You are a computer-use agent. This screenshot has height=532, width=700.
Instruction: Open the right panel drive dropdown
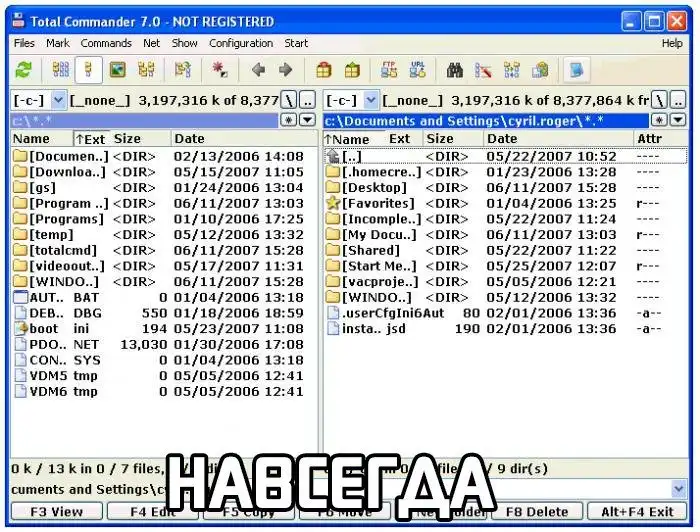click(x=371, y=100)
